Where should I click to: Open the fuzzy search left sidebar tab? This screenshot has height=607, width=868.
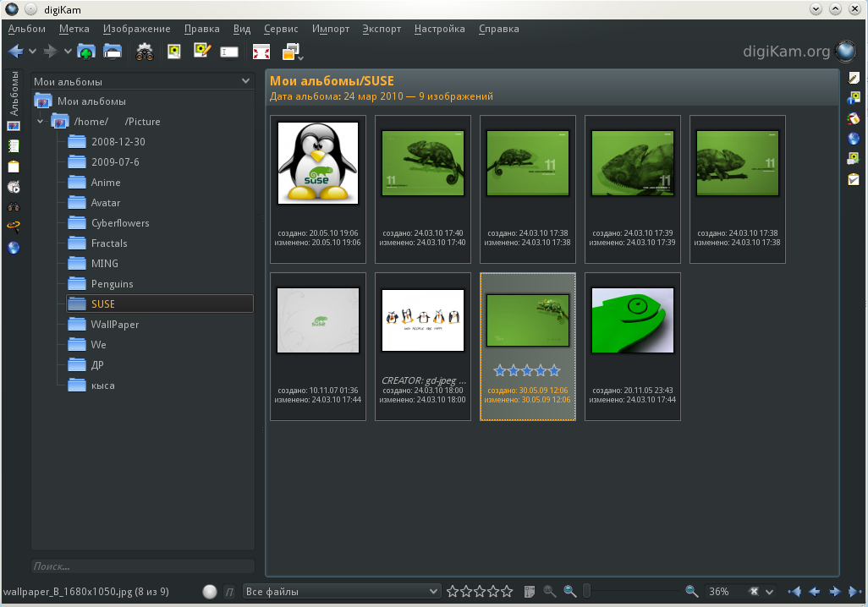point(14,227)
